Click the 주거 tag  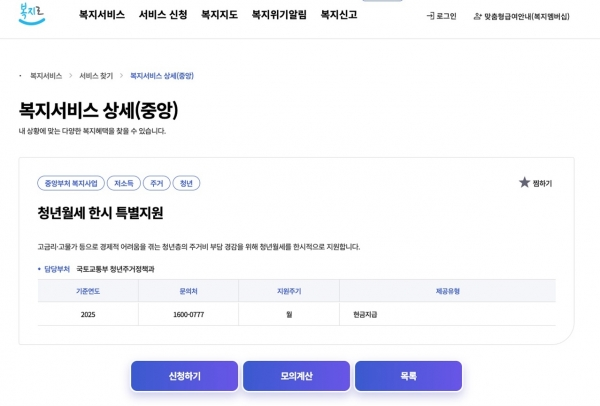point(156,183)
